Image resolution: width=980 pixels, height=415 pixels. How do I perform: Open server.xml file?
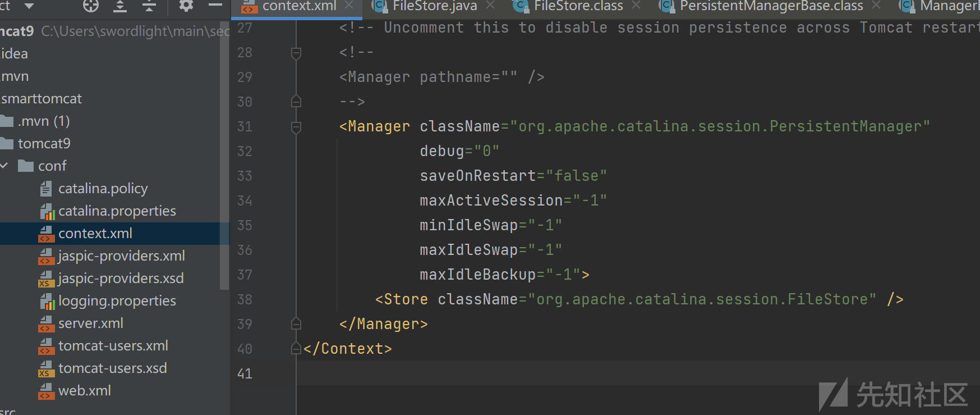91,323
